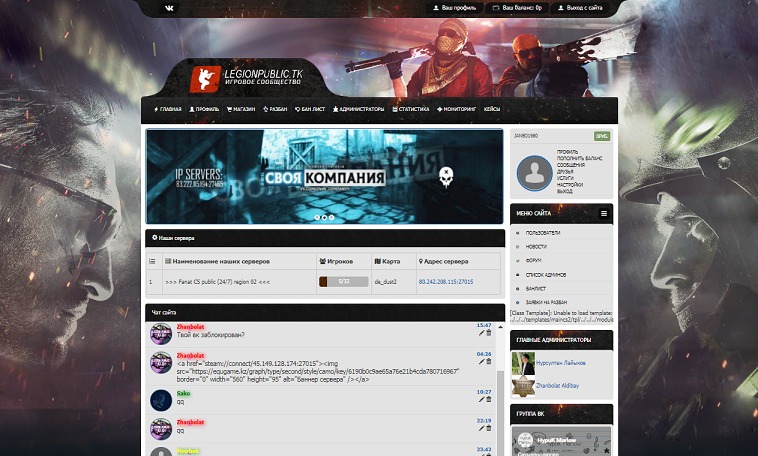
Task: Click the players progress bar for Fanat CS server
Action: coord(342,282)
